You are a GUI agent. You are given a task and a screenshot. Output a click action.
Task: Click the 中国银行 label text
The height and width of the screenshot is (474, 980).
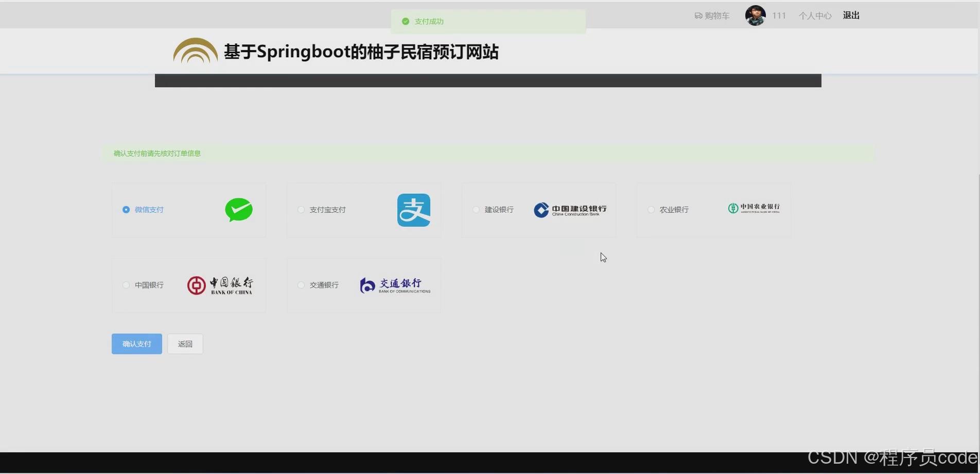click(149, 285)
